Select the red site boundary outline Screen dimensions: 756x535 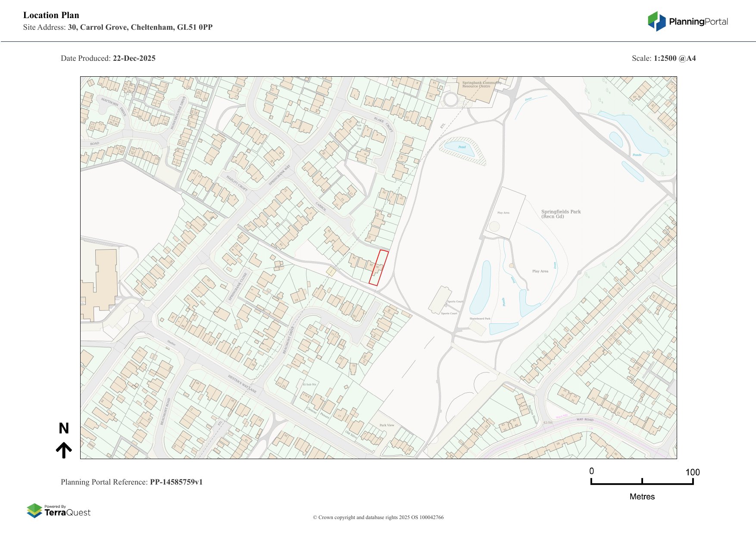(x=378, y=268)
